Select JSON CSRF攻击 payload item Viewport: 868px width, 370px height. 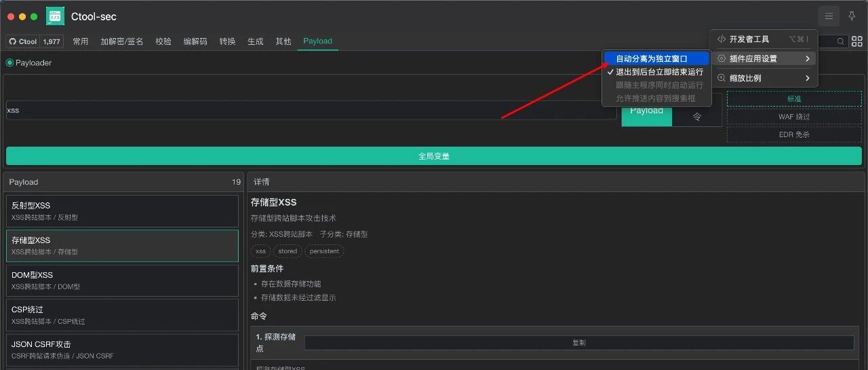[x=122, y=350]
